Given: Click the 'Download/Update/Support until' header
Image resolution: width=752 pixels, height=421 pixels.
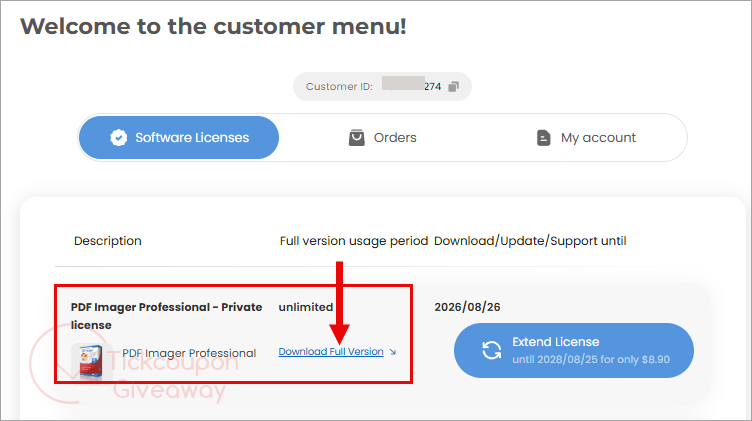Looking at the screenshot, I should pos(530,241).
